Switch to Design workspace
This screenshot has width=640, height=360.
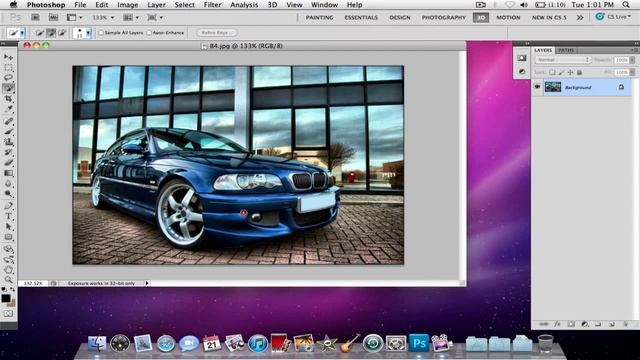400,18
